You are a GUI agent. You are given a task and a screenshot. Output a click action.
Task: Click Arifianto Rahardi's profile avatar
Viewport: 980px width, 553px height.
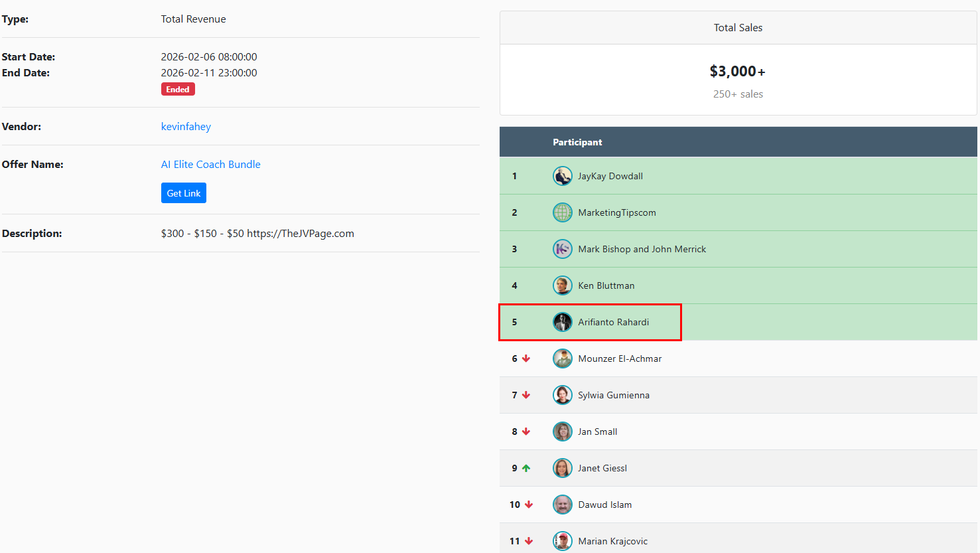pyautogui.click(x=562, y=322)
